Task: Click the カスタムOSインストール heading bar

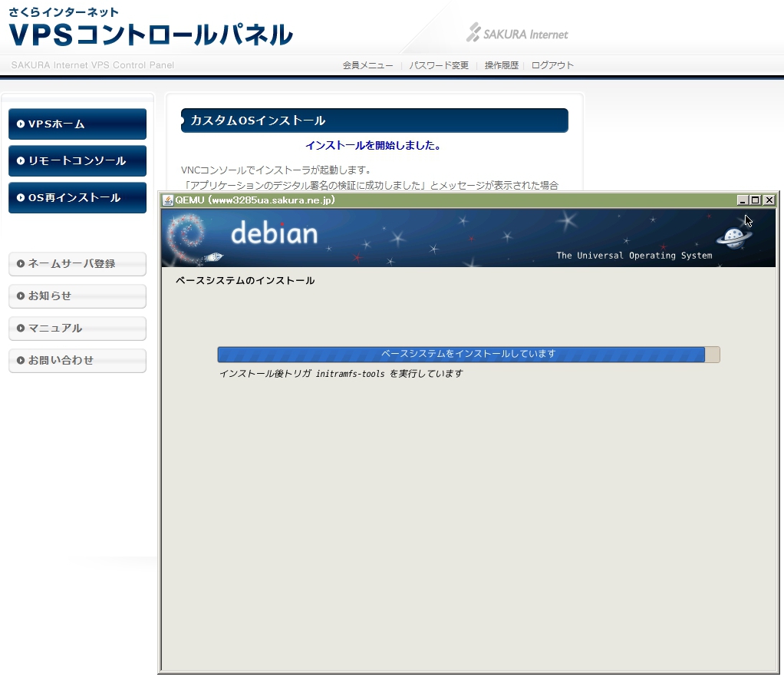Action: click(x=374, y=121)
